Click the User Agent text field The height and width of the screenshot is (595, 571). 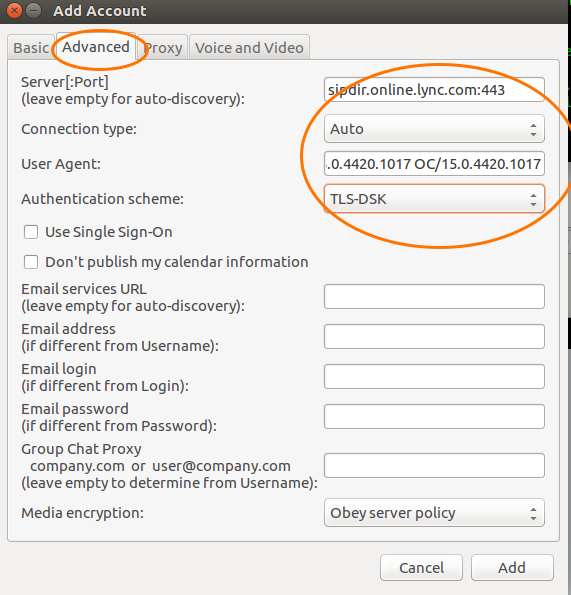click(434, 164)
